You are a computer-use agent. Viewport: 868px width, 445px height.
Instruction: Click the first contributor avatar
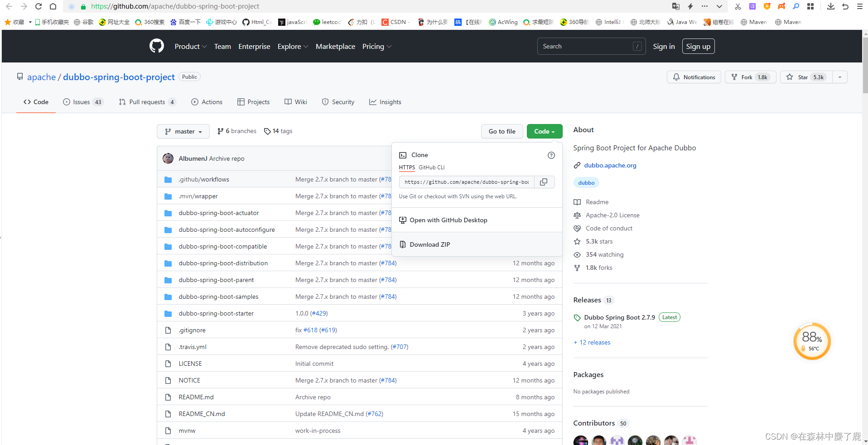(x=580, y=440)
